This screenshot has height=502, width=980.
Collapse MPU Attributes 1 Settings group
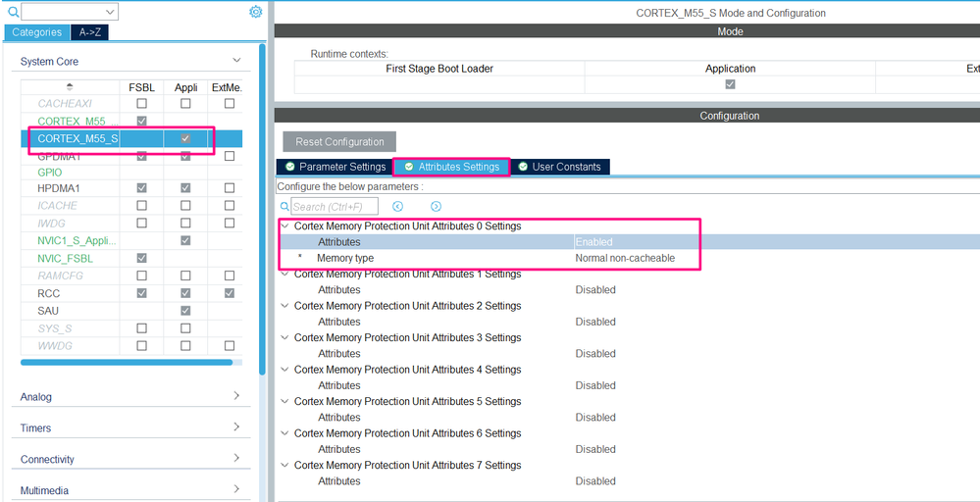(x=285, y=274)
